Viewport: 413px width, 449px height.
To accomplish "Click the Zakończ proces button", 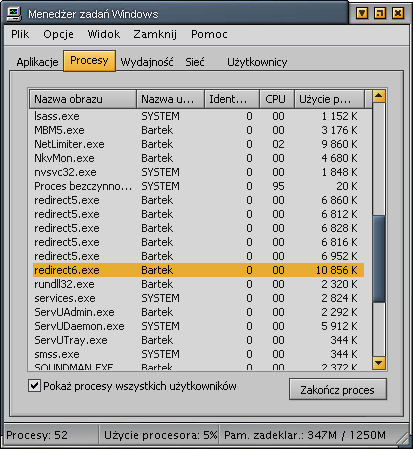I will pyautogui.click(x=338, y=389).
